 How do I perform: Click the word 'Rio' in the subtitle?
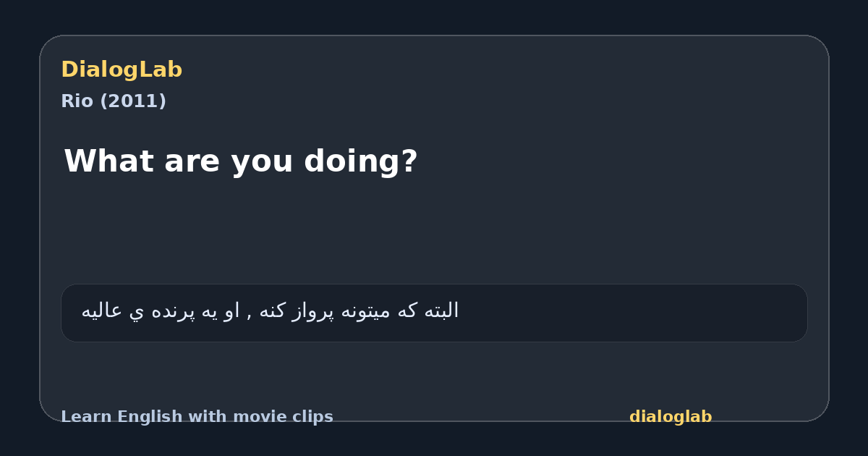[77, 101]
